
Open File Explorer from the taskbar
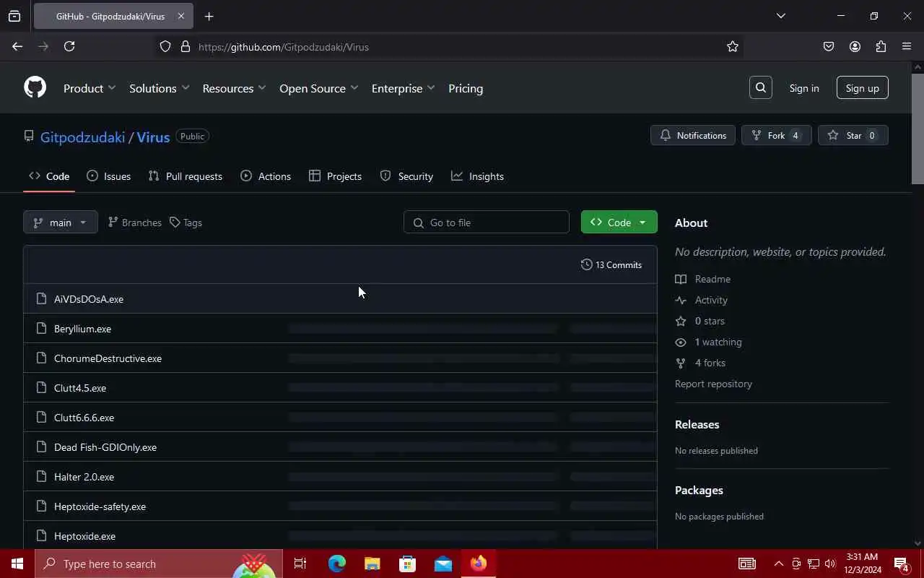pos(372,564)
